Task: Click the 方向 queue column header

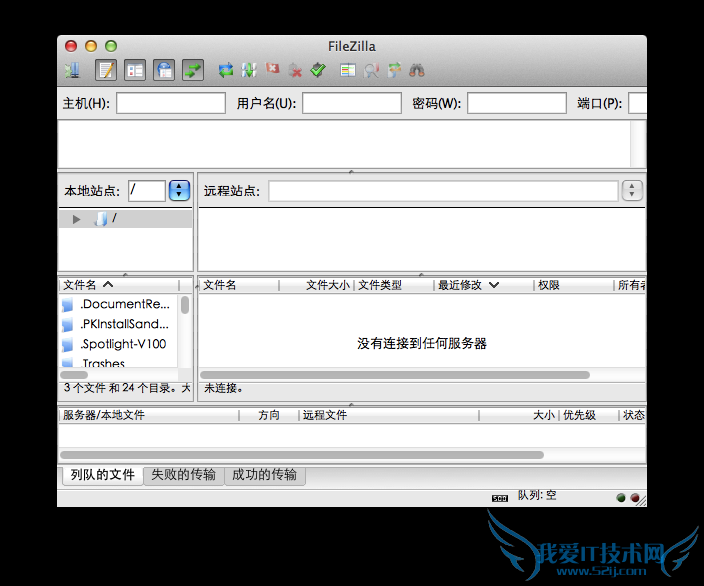Action: point(268,415)
